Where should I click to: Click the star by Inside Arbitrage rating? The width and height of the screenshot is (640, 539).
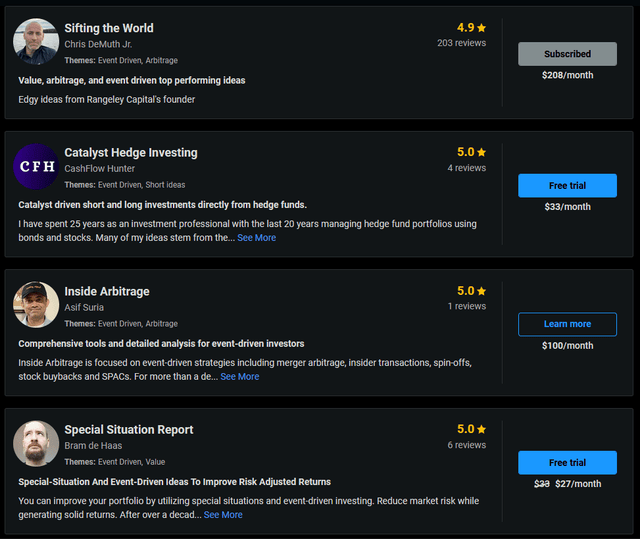click(x=481, y=291)
